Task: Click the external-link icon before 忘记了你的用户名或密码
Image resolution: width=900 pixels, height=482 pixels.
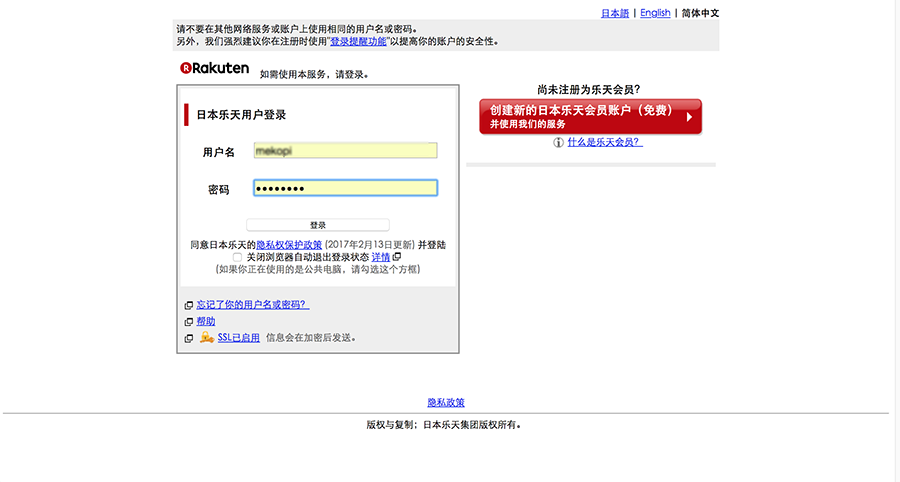Action: (188, 305)
